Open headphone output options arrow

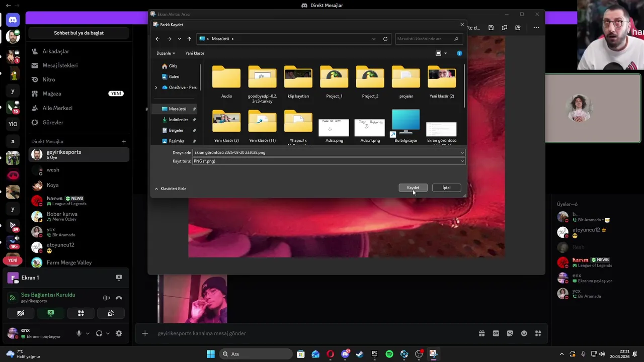tap(108, 333)
